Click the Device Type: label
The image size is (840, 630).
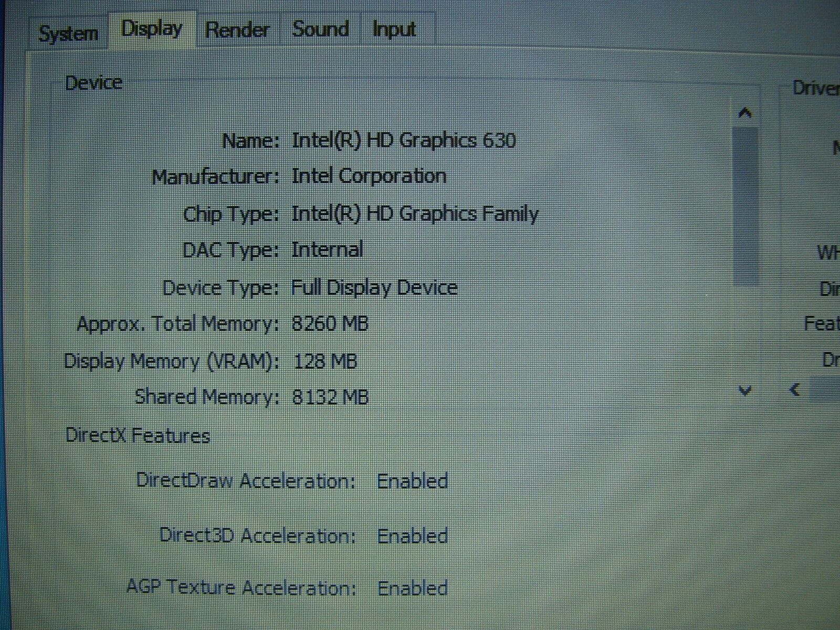pyautogui.click(x=220, y=288)
